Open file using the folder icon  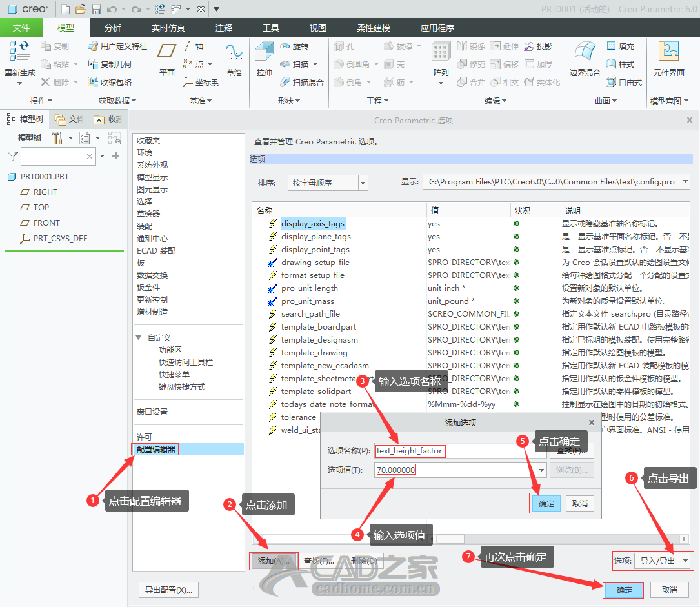click(81, 9)
